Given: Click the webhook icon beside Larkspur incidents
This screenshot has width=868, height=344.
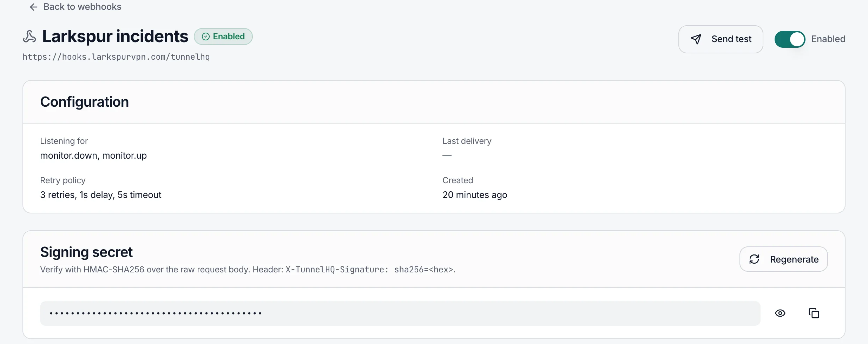Looking at the screenshot, I should pos(29,37).
